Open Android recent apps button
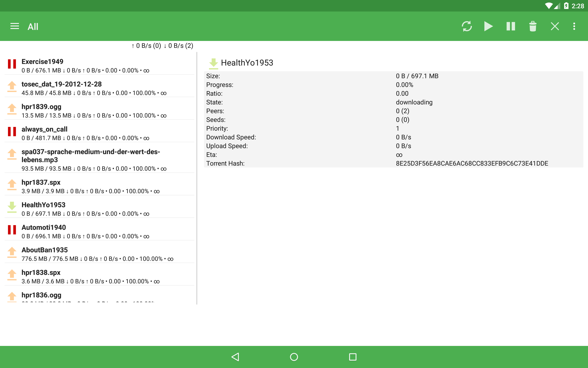Image resolution: width=588 pixels, height=368 pixels. coord(353,357)
